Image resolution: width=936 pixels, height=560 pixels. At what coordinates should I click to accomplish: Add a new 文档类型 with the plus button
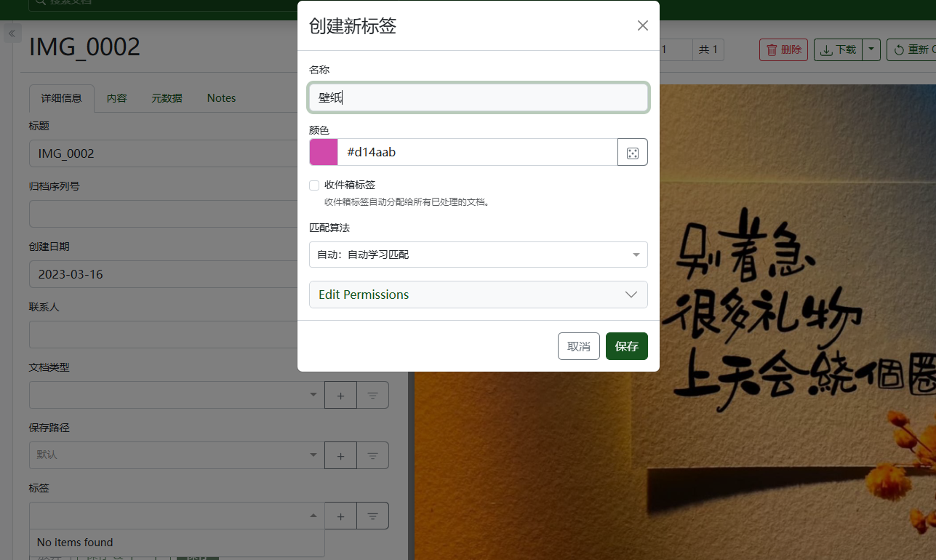(340, 395)
